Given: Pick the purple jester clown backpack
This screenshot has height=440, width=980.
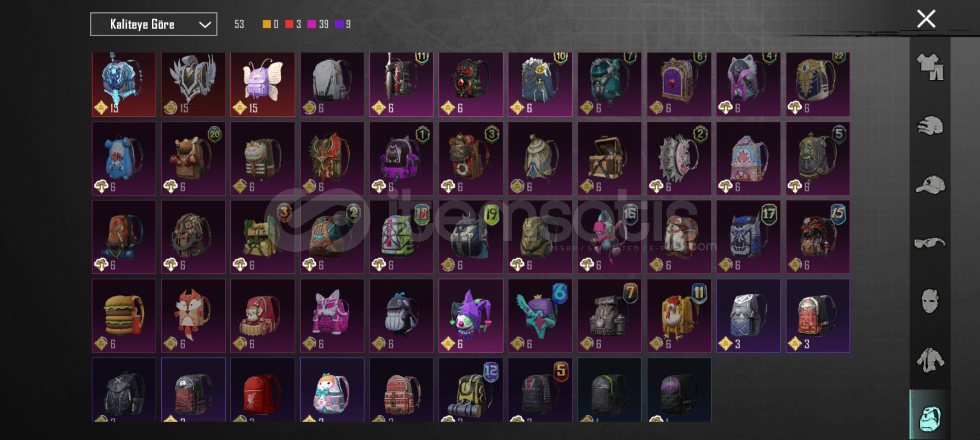Looking at the screenshot, I should coord(471,315).
